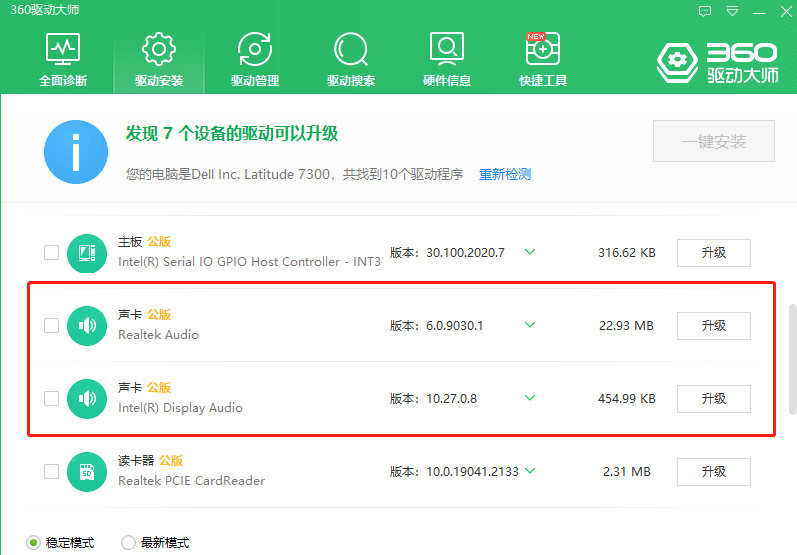The height and width of the screenshot is (555, 797).
Task: Select the Realtek PCIE CardReader checkbox
Action: 51,472
